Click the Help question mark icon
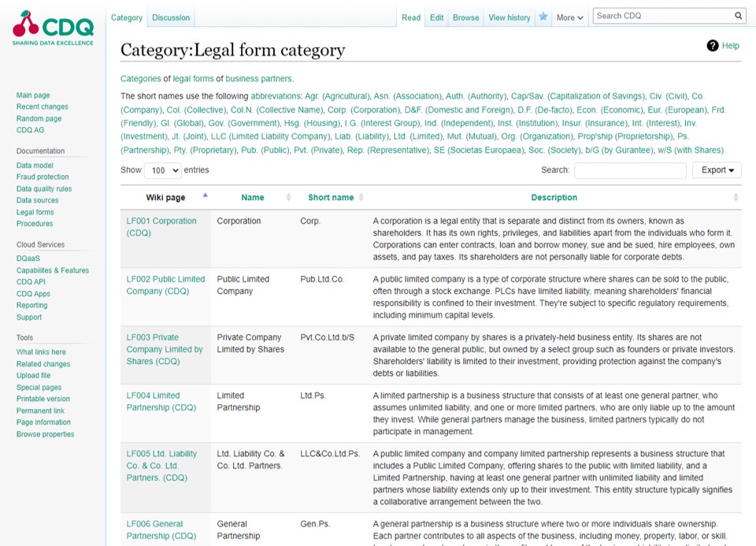Viewport: 756px width, 546px height. coord(712,46)
